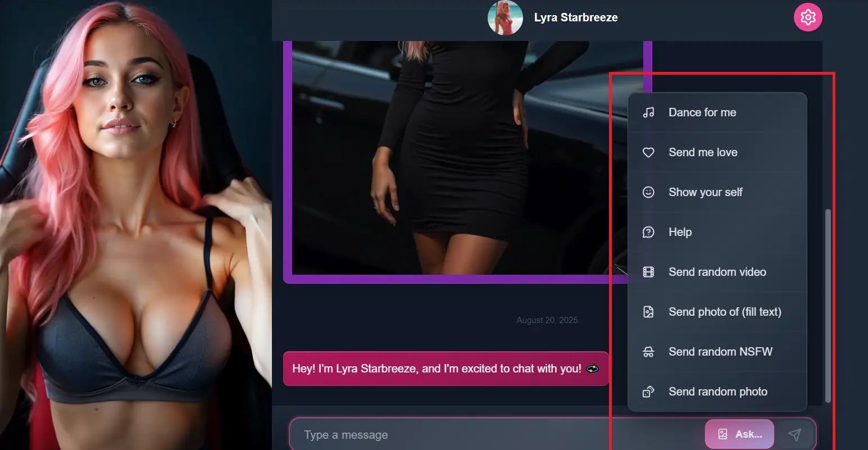Viewport: 868px width, 450px height.
Task: Click the vertical scrollbar on the right
Action: 828,306
